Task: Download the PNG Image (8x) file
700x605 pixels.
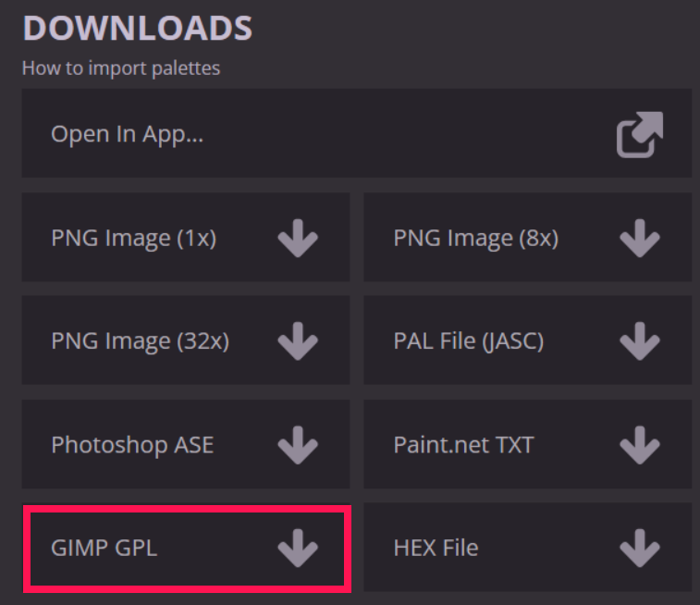Action: [528, 237]
